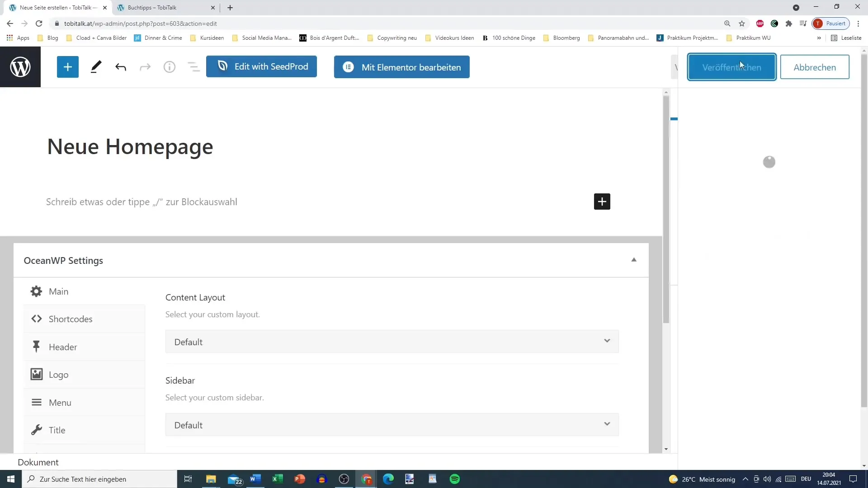Open the Dinner & Crime bookmark
The image size is (868, 488).
pyautogui.click(x=158, y=38)
